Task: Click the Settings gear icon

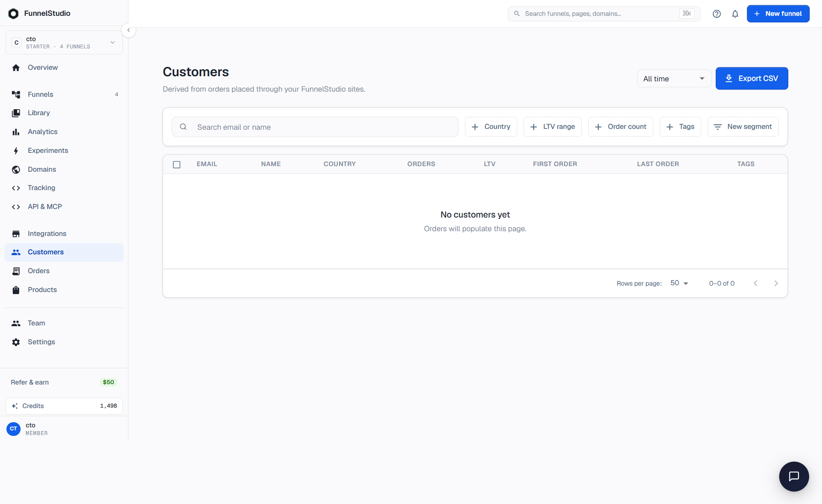Action: (16, 342)
